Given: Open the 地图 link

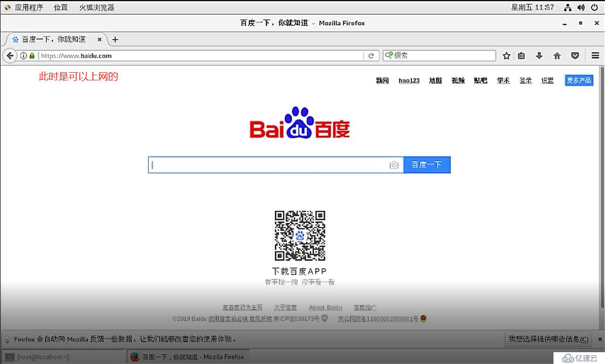Looking at the screenshot, I should coord(435,80).
